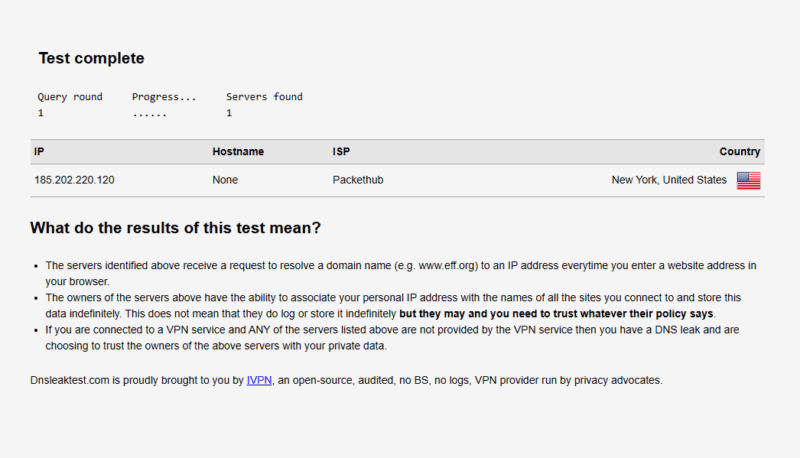Screen dimensions: 800x458
Task: Click the United States flag icon
Action: pyautogui.click(x=748, y=181)
